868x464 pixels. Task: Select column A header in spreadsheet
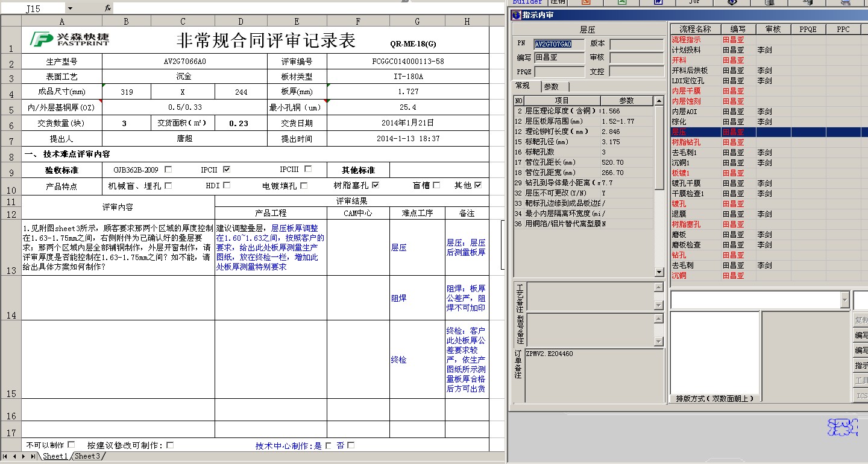point(62,22)
